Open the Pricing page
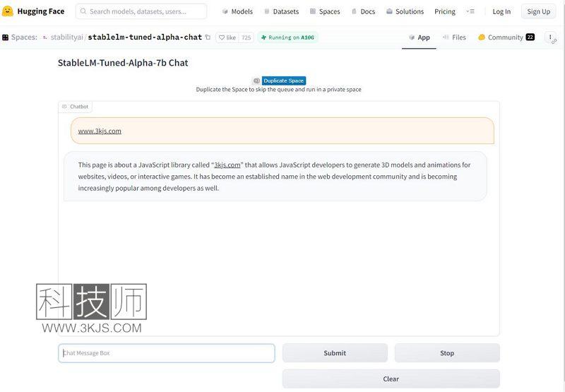Viewport: 565px width, 392px height. (445, 11)
